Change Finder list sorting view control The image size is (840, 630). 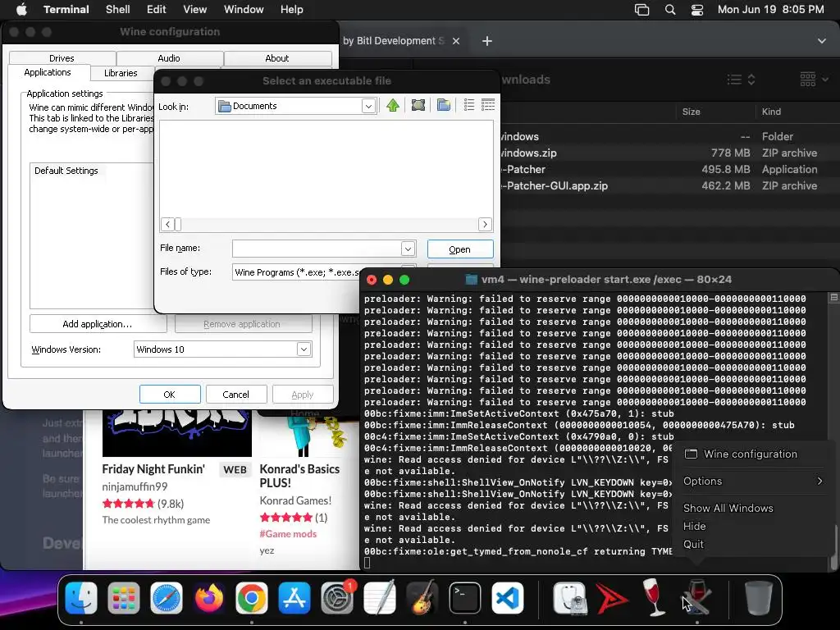[742, 80]
